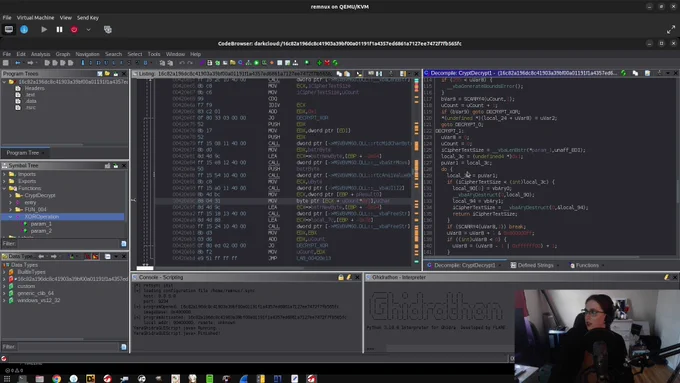The image size is (680, 383).
Task: Open the Script Manager green play icon
Action: point(256,63)
